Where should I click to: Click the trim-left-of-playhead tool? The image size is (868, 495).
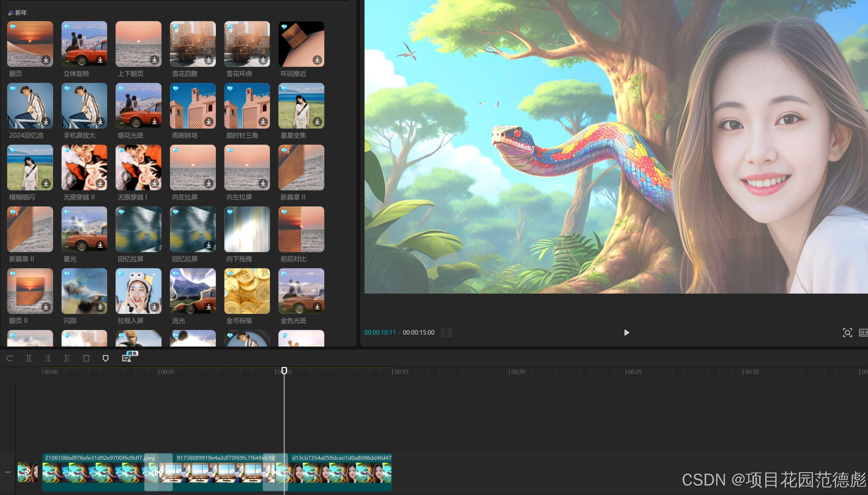coord(47,358)
